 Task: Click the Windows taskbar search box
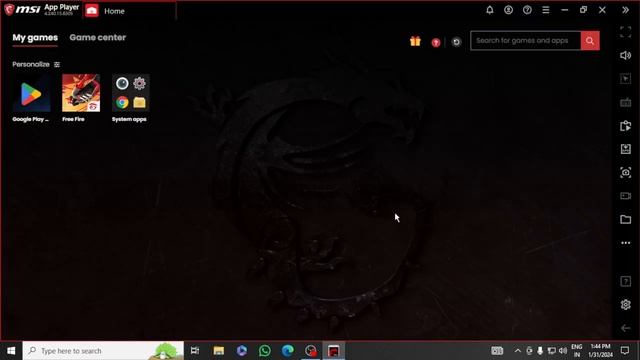tap(103, 351)
